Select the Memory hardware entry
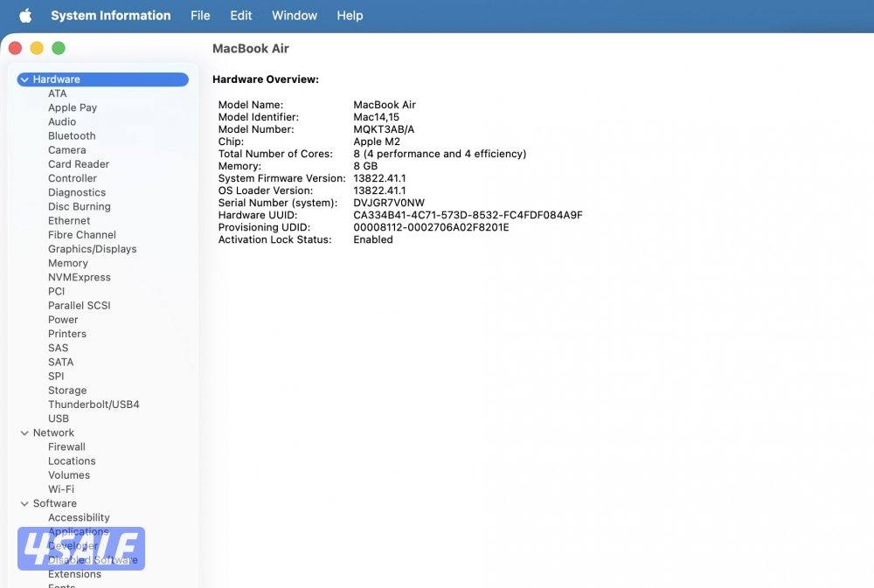Viewport: 874px width, 588px height. click(67, 262)
